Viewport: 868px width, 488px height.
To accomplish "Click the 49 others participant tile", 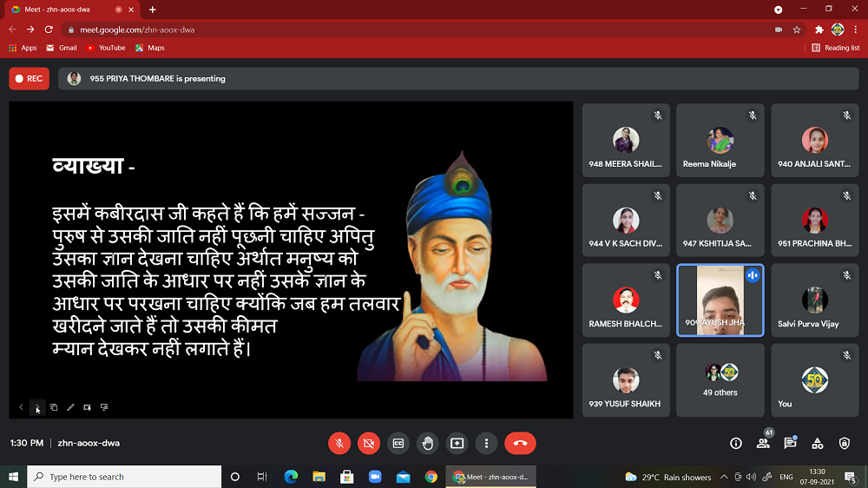I will pos(720,380).
